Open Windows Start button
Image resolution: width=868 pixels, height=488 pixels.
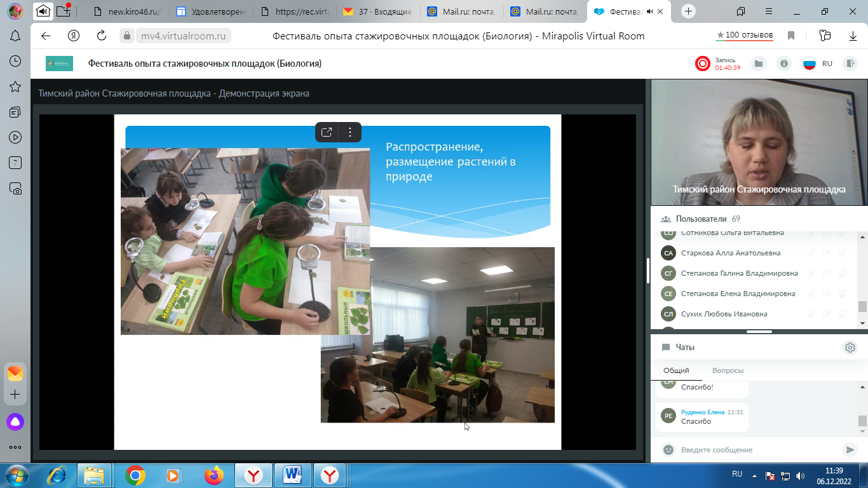click(x=16, y=475)
